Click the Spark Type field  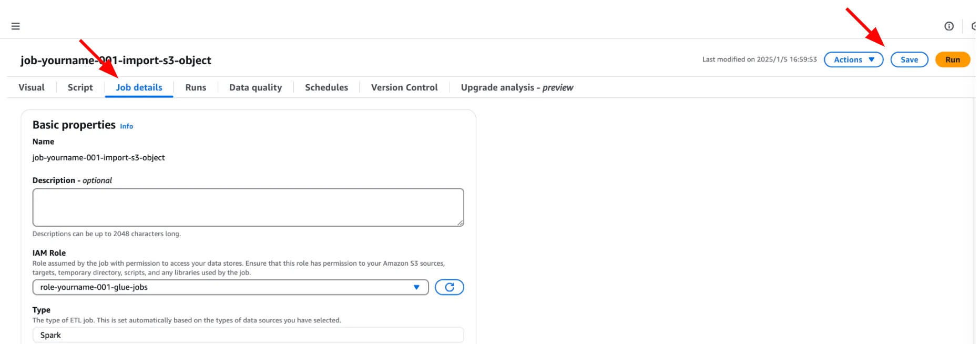(x=248, y=335)
